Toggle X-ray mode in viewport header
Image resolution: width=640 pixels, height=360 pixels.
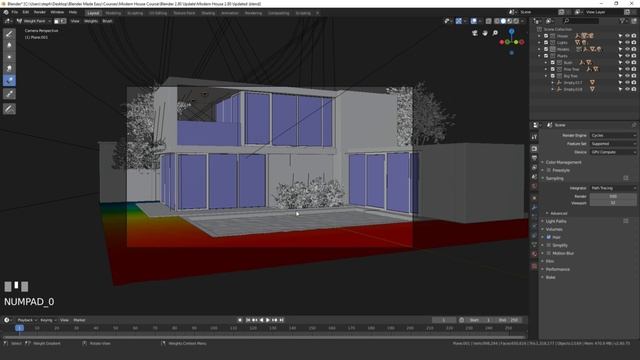(x=489, y=21)
